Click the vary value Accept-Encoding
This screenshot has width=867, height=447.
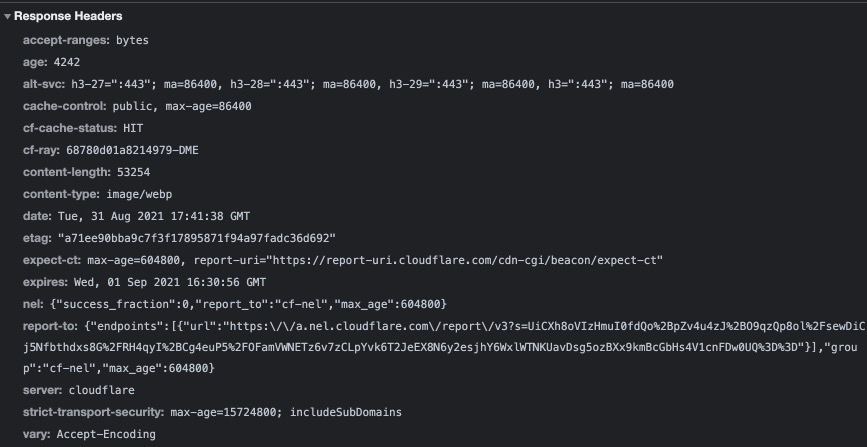(106, 435)
